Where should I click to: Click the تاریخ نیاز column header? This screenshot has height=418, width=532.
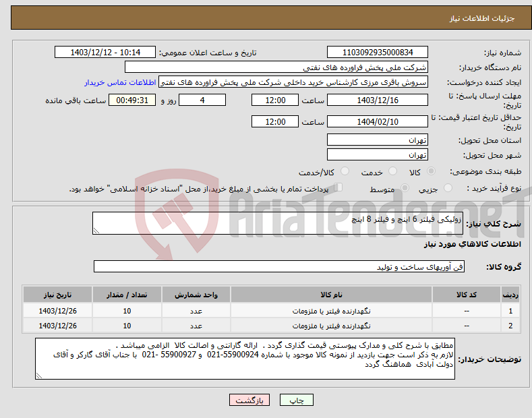pyautogui.click(x=57, y=295)
